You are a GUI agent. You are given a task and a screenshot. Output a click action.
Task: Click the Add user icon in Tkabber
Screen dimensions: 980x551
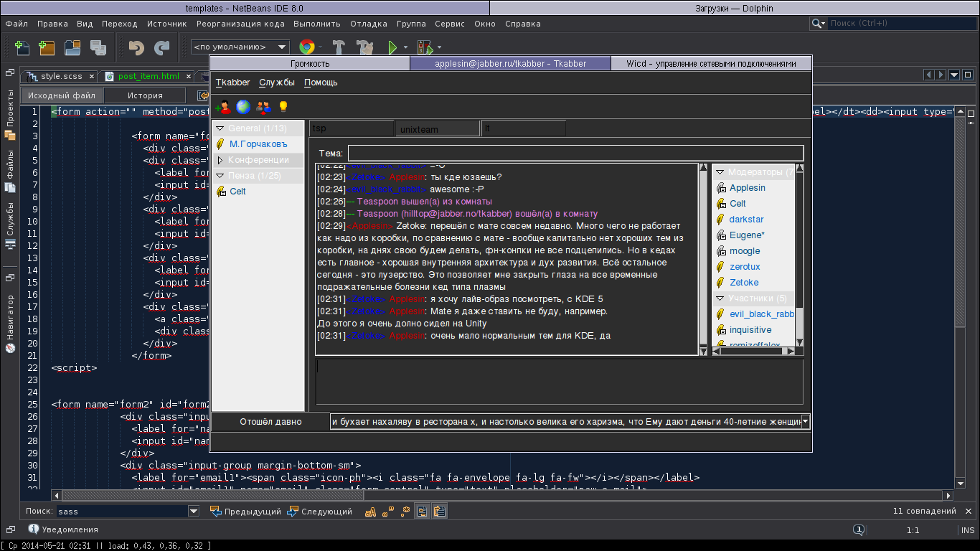pos(223,107)
